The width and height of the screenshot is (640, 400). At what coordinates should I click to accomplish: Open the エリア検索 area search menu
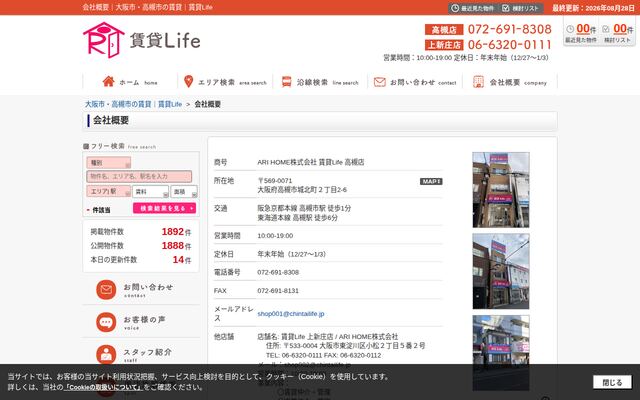pos(225,82)
